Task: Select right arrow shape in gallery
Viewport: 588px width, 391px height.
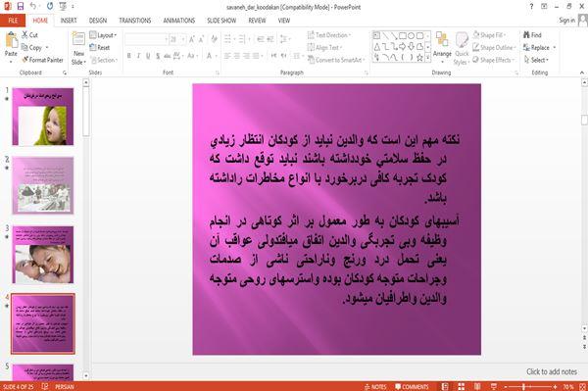Action: click(403, 46)
